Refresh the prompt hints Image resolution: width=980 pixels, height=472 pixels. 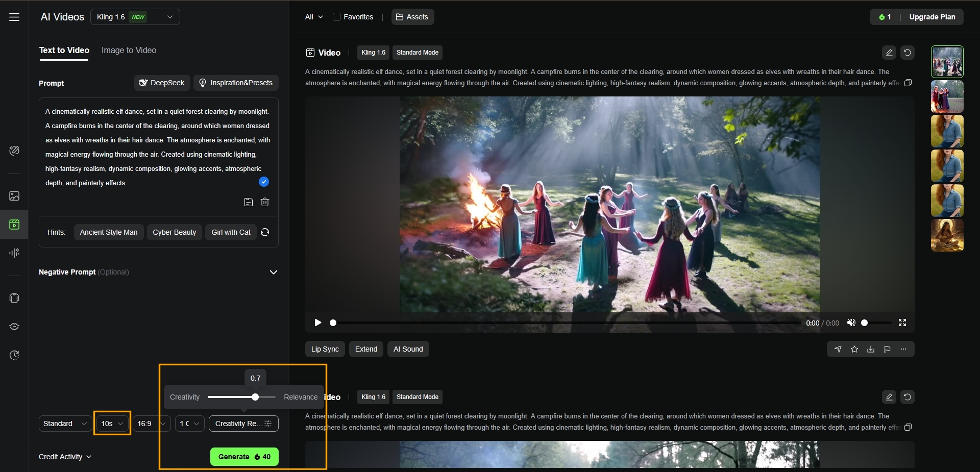click(x=265, y=232)
